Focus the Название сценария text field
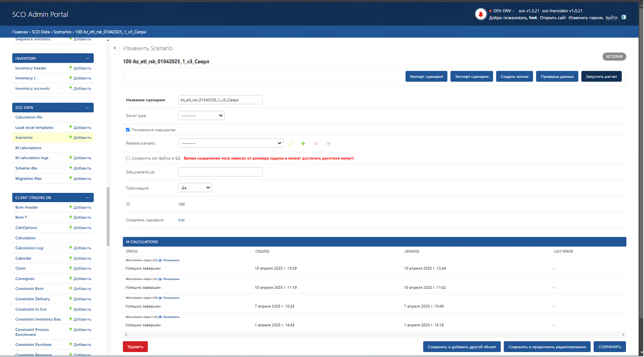644x357 pixels. (x=220, y=100)
